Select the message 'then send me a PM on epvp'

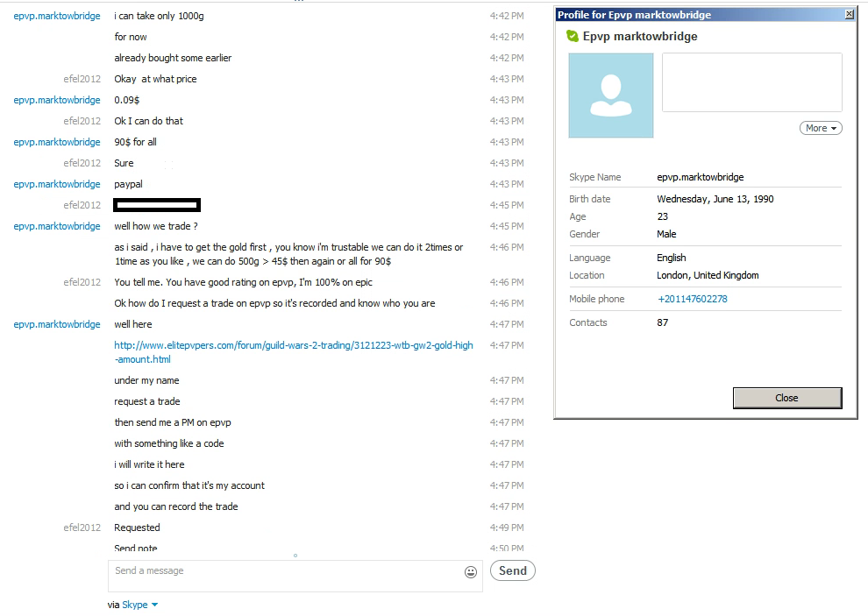pos(173,422)
